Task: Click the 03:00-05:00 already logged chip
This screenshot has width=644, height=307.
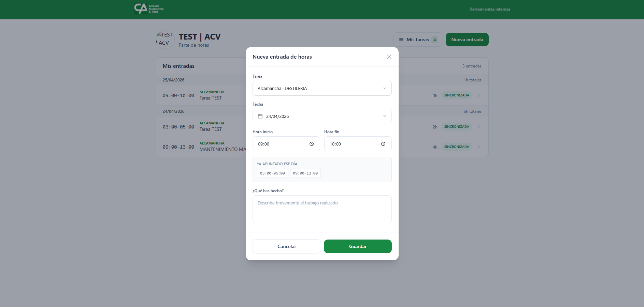Action: tap(272, 173)
